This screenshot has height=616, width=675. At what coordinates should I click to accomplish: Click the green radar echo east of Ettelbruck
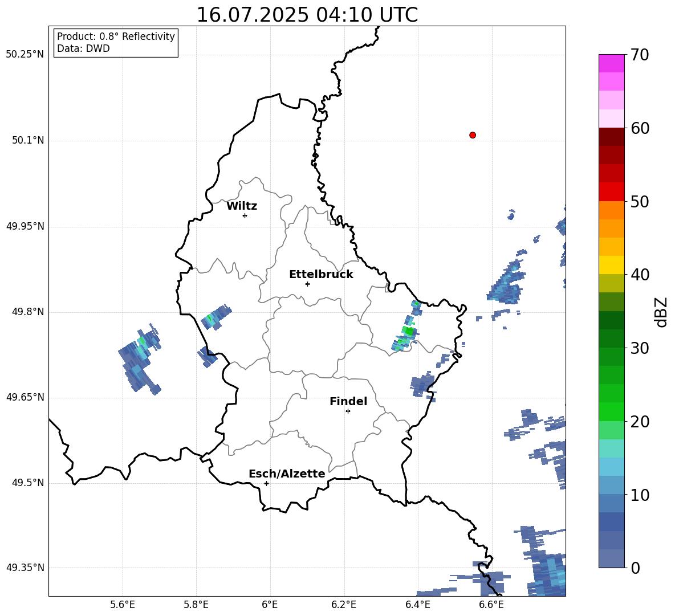407,327
